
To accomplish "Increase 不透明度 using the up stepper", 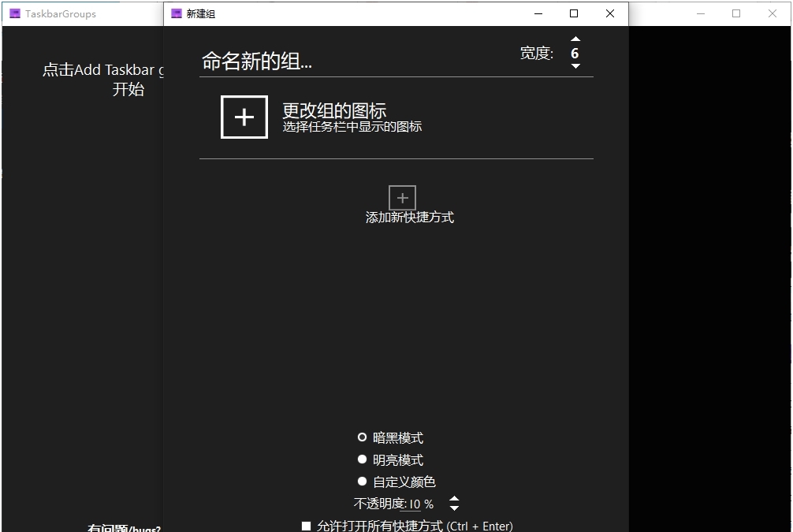I will click(x=453, y=499).
